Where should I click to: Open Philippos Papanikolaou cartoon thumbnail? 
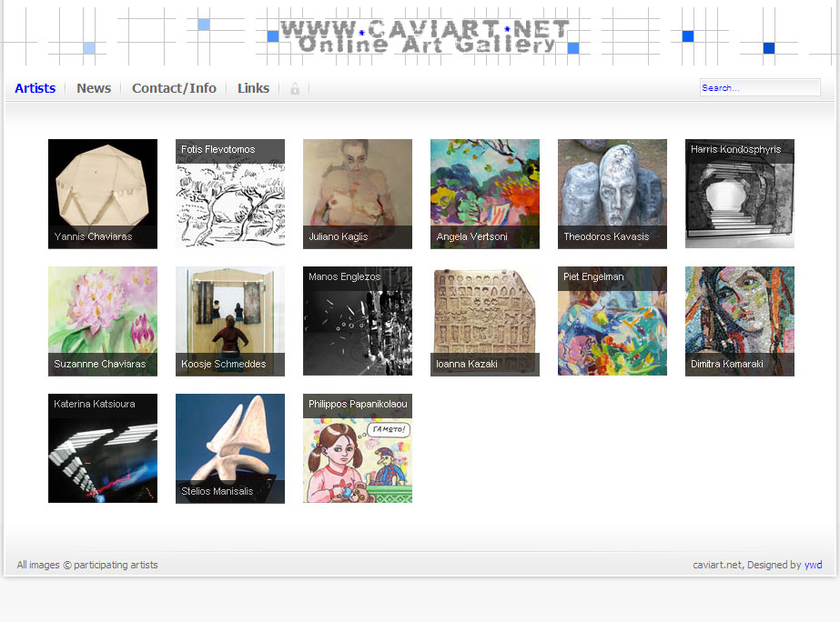(x=358, y=448)
